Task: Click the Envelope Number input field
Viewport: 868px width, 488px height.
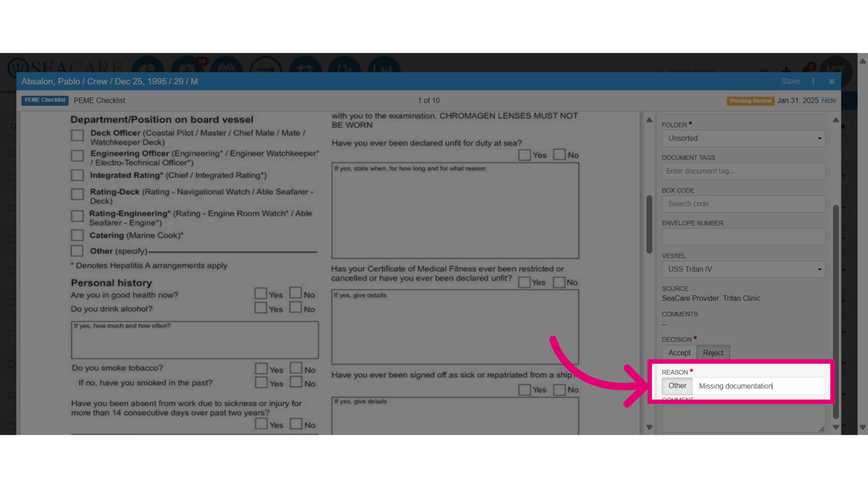Action: (743, 237)
